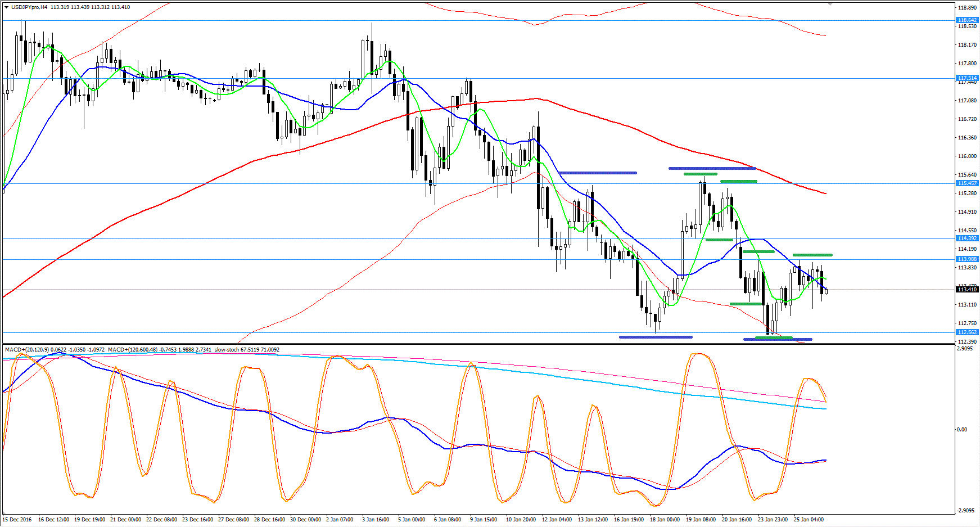Click the 118.642 price level label
This screenshot has width=980, height=527.
coord(967,20)
